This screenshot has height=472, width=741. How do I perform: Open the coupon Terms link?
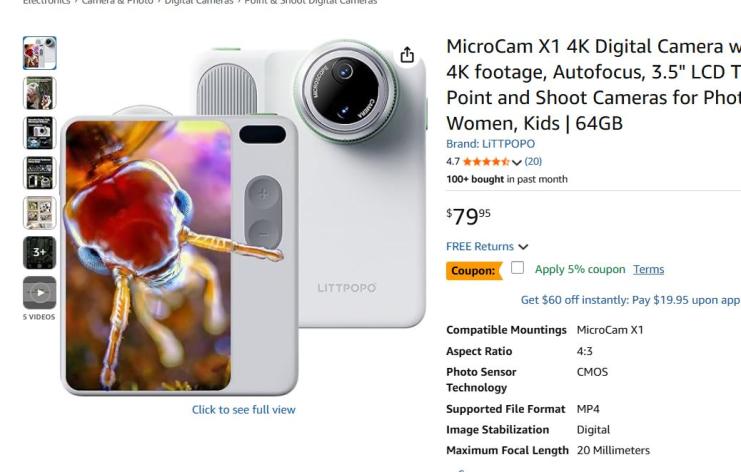(x=648, y=269)
